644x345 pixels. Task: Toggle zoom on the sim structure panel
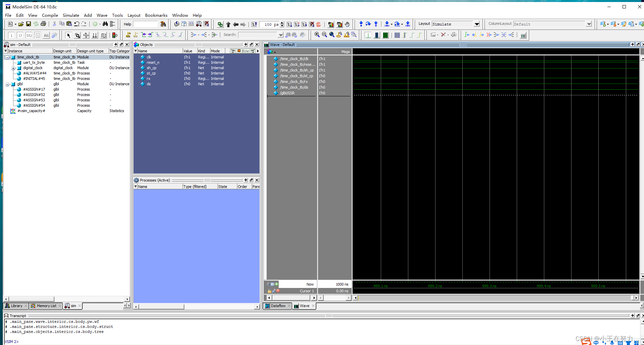[x=116, y=44]
